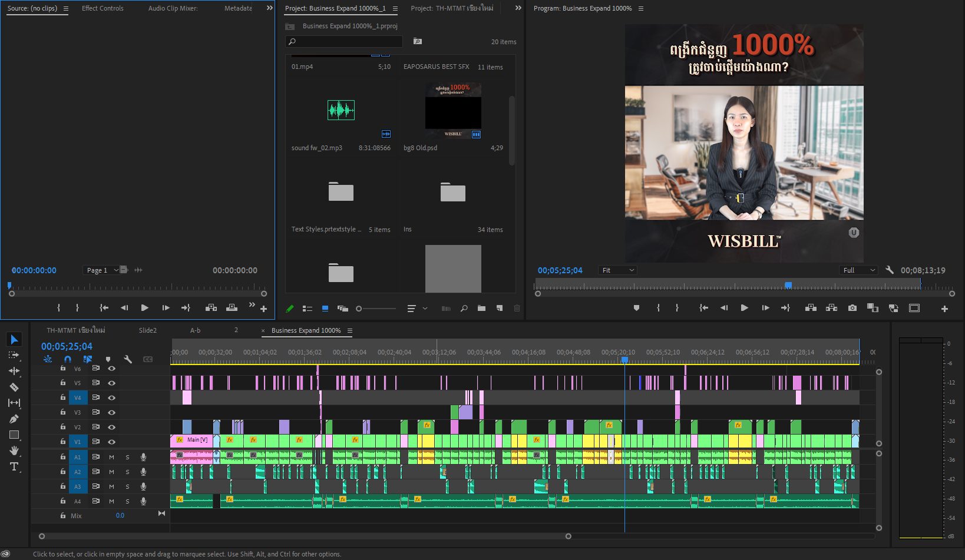Show overflow tabs in Project panel group

518,8
